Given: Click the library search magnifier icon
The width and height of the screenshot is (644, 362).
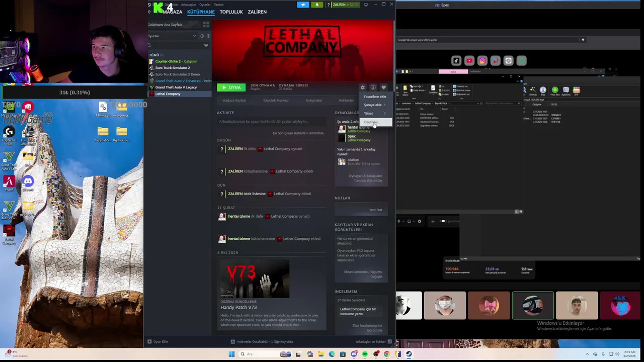Looking at the screenshot, I should tap(149, 45).
